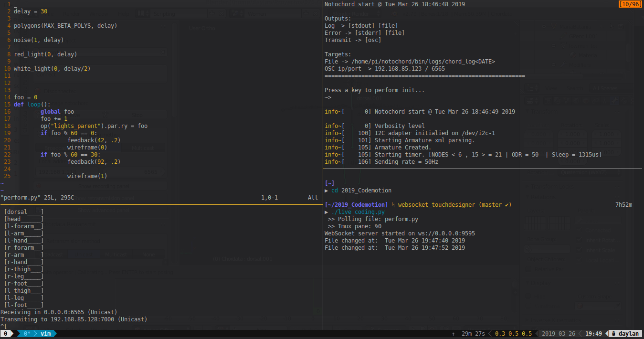644x339 pixels.
Task: Click the polygons(MAX_BETA_POLYS, delay) line
Action: point(65,25)
